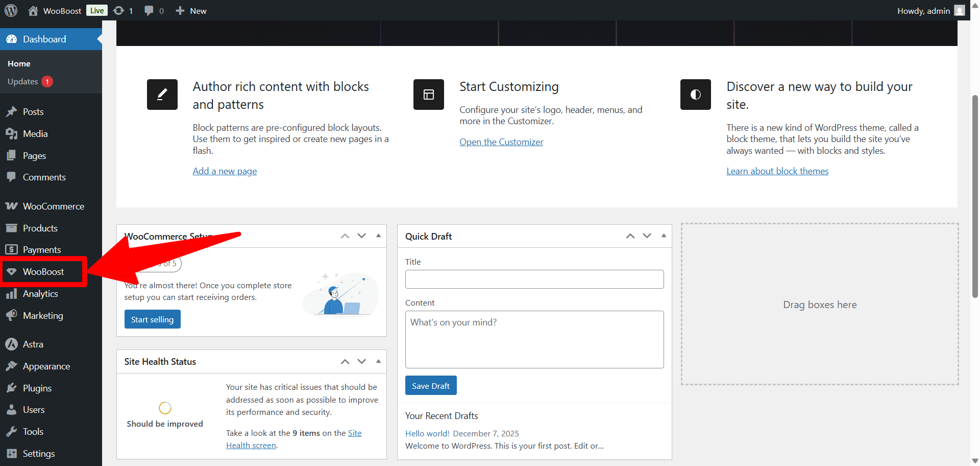Image resolution: width=980 pixels, height=466 pixels.
Task: Click the WordPress logo icon
Action: [x=11, y=10]
